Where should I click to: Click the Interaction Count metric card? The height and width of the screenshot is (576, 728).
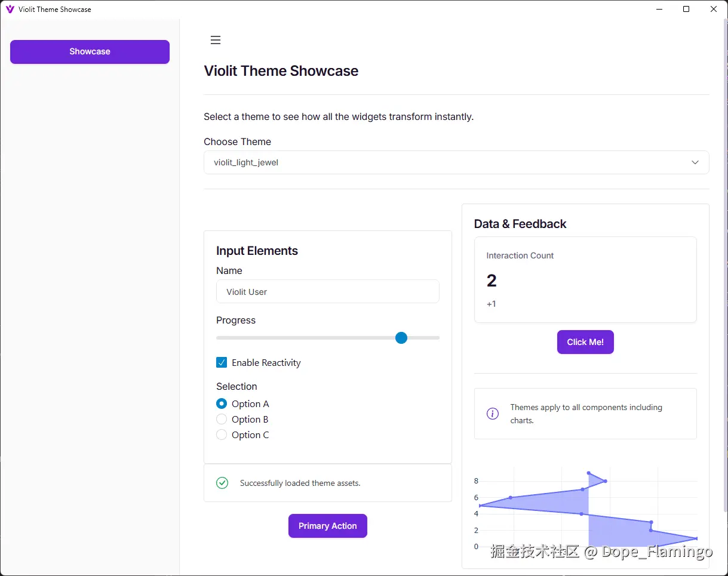(585, 280)
